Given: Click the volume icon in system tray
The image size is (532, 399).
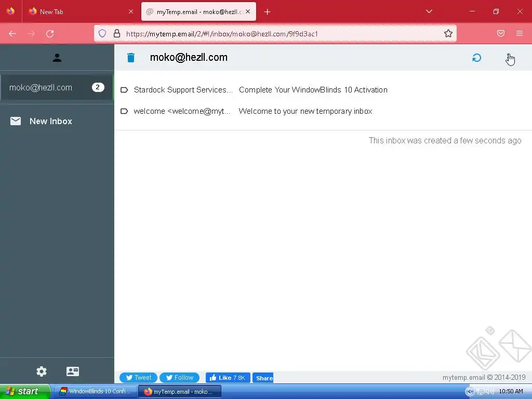Looking at the screenshot, I should (x=490, y=392).
